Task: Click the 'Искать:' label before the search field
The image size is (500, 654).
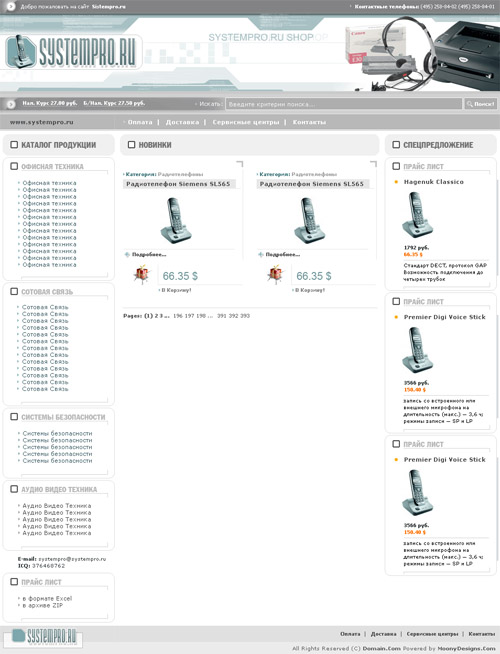Action: click(211, 104)
